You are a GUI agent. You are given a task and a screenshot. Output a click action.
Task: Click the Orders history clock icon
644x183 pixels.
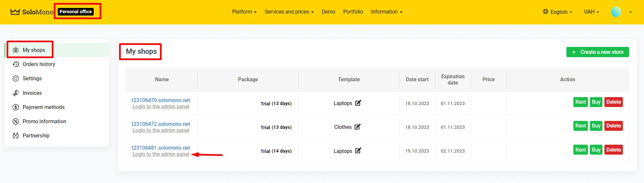[x=16, y=64]
